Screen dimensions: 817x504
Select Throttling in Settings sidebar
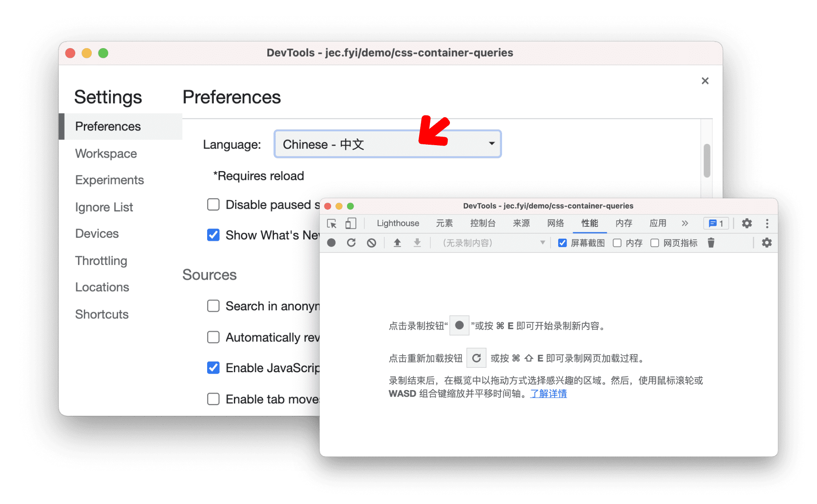click(101, 260)
